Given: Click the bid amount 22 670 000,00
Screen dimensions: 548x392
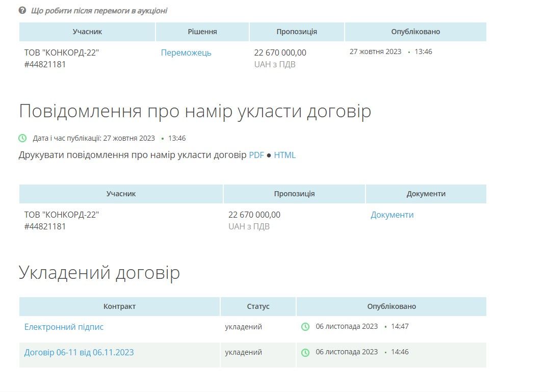Looking at the screenshot, I should [281, 52].
